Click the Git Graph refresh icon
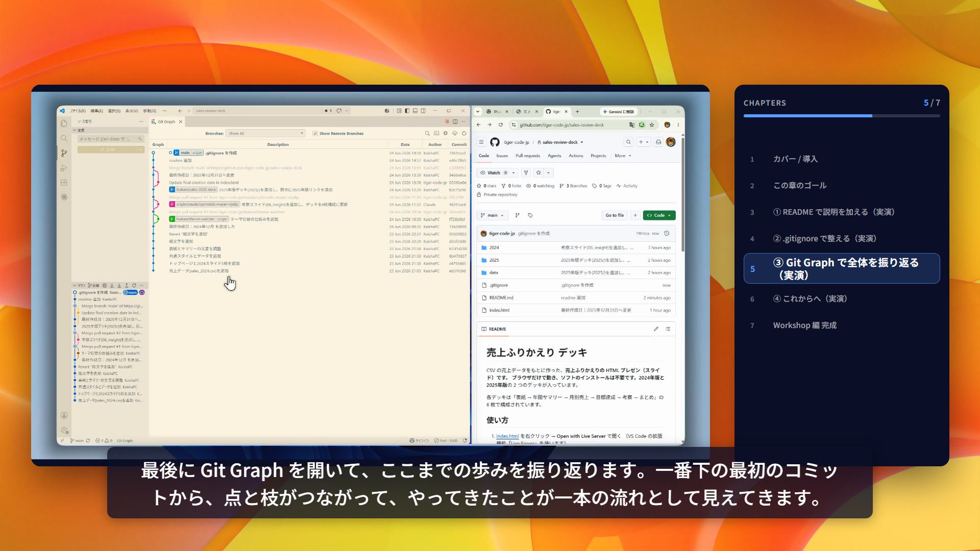The height and width of the screenshot is (551, 980). [x=464, y=133]
